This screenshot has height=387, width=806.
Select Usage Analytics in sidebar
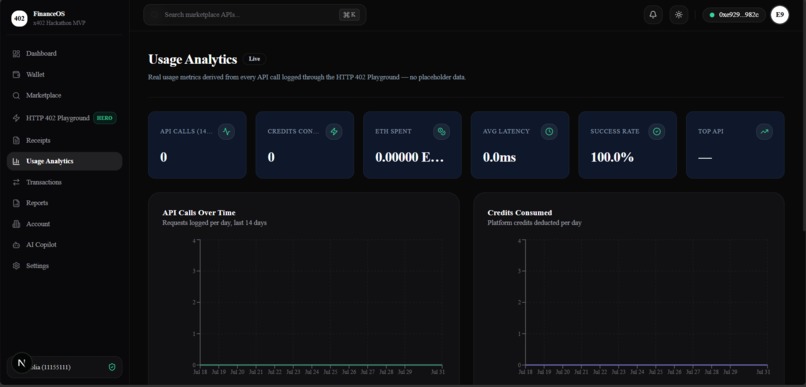tap(64, 161)
